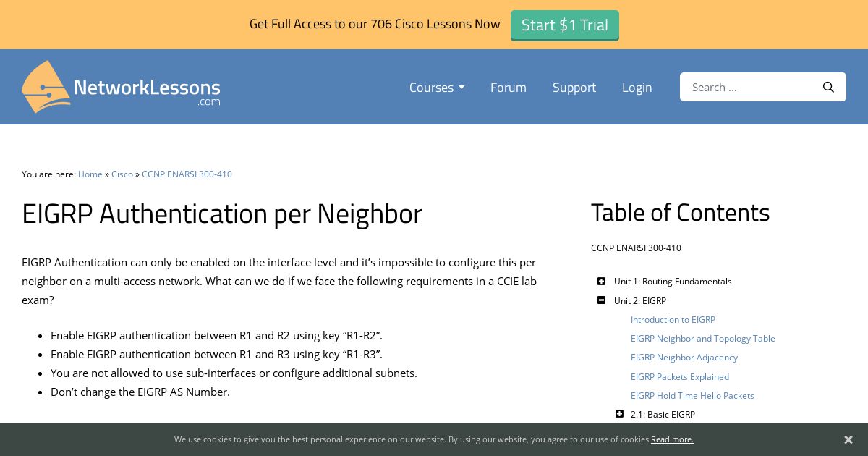Click the CCNP ENARSI 300-410 sidebar title
868x456 pixels.
(636, 248)
